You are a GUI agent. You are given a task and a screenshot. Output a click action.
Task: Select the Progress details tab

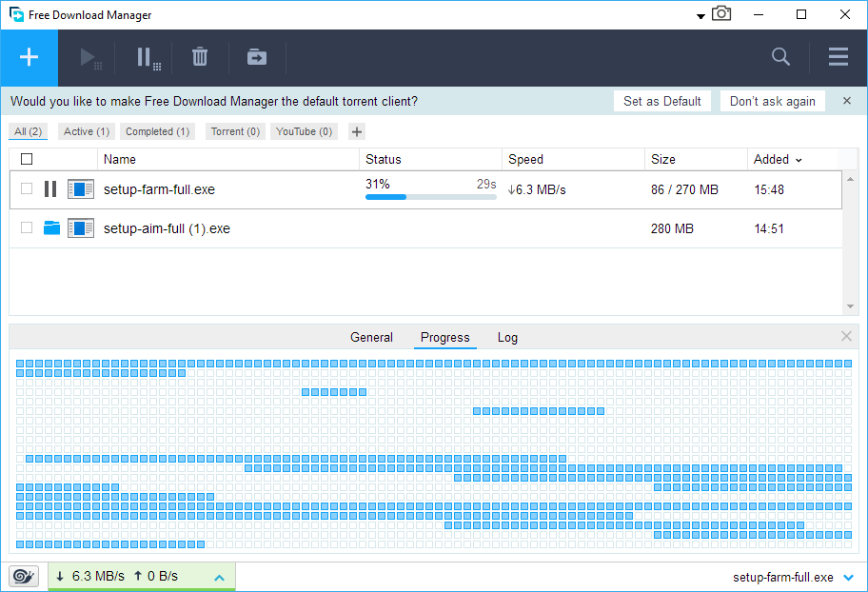(445, 337)
